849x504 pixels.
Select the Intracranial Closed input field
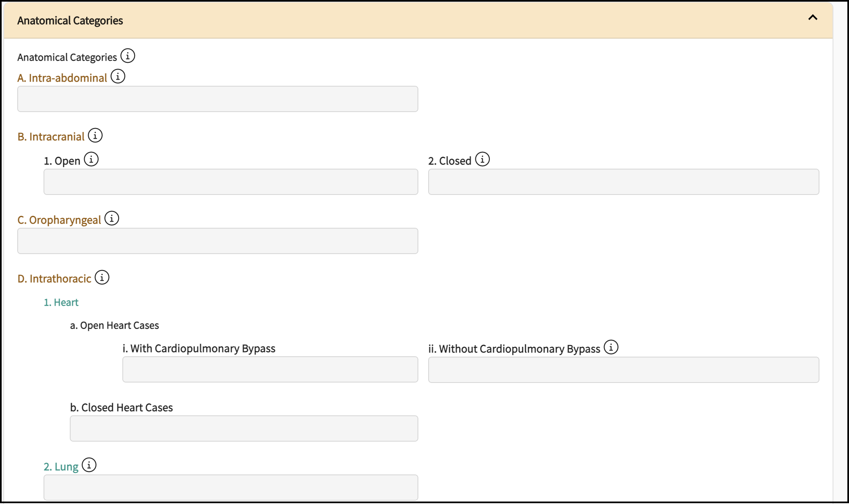click(x=623, y=182)
